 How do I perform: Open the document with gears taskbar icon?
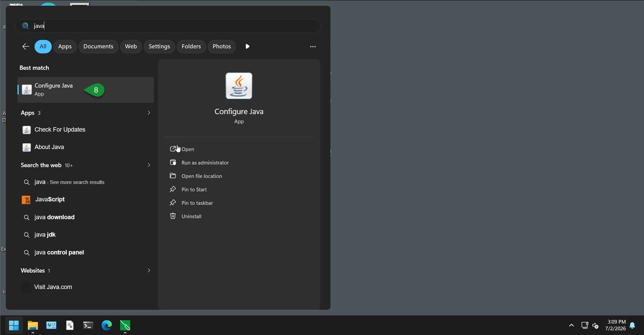(x=70, y=325)
